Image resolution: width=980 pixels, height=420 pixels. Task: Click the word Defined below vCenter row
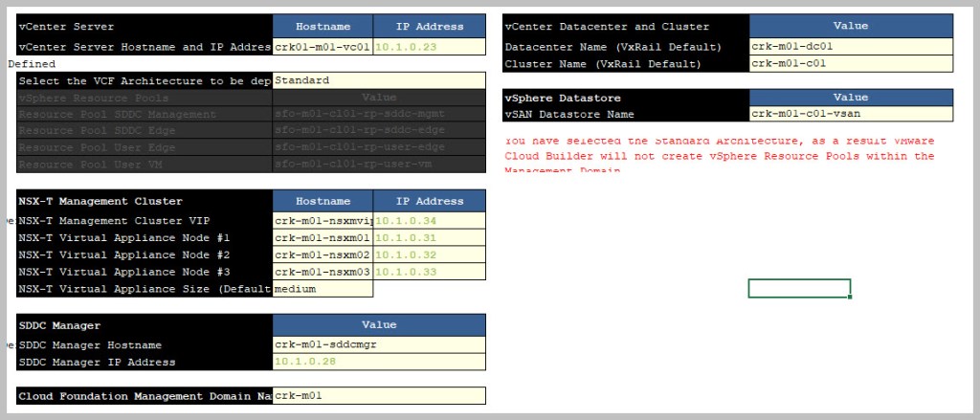(x=32, y=64)
